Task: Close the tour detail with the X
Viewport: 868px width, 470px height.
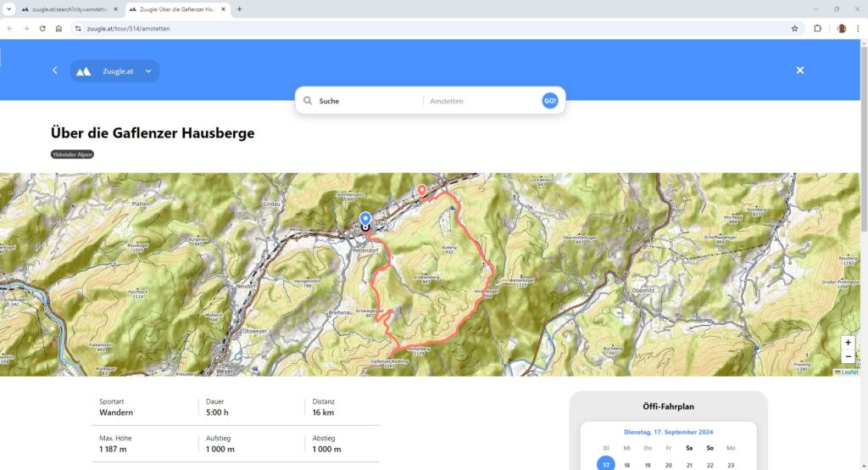Action: 800,70
